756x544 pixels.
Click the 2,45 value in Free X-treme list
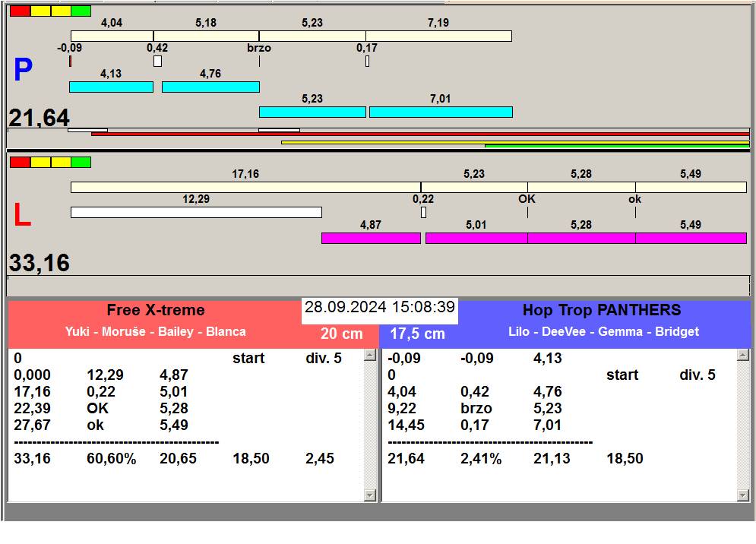(x=320, y=459)
